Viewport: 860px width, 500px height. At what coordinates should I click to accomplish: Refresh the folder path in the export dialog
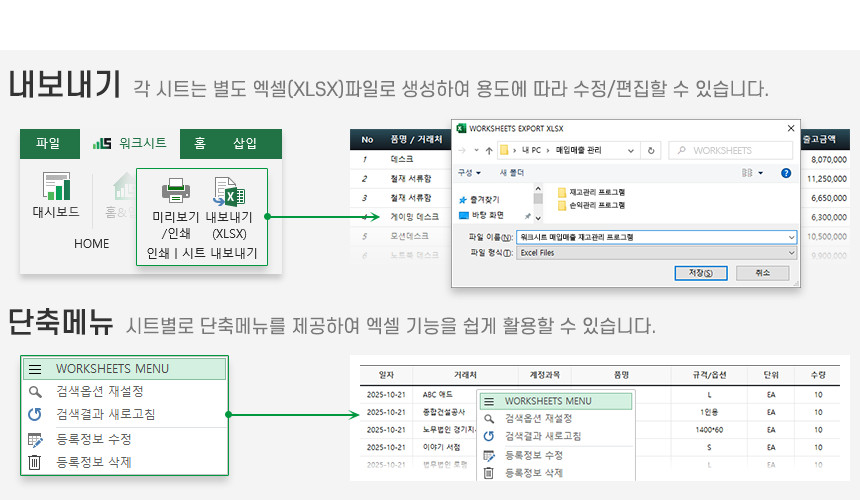click(652, 150)
